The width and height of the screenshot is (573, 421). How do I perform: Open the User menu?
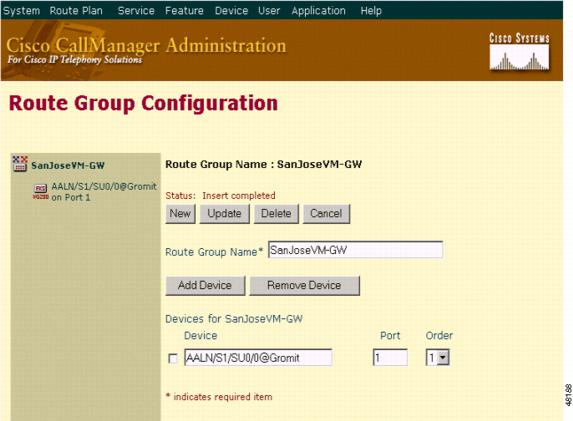269,11
